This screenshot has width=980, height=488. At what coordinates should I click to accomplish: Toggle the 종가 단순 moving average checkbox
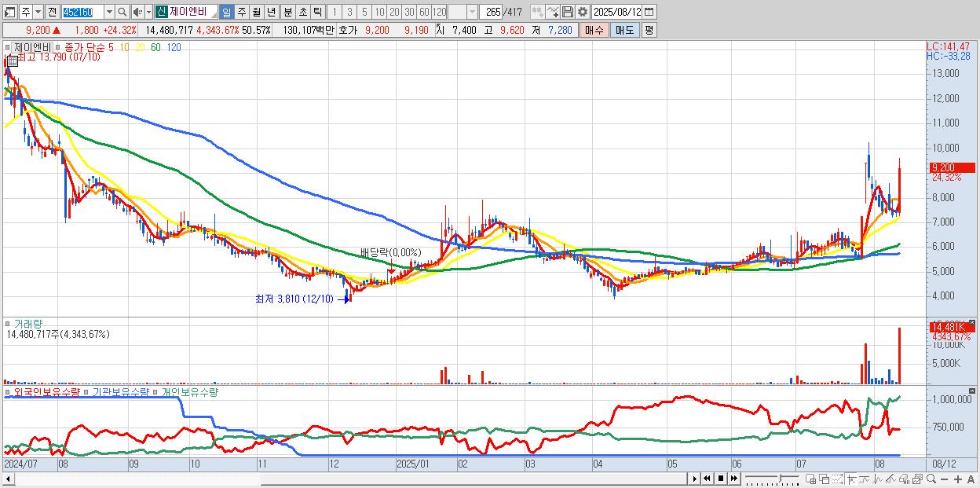(x=58, y=47)
